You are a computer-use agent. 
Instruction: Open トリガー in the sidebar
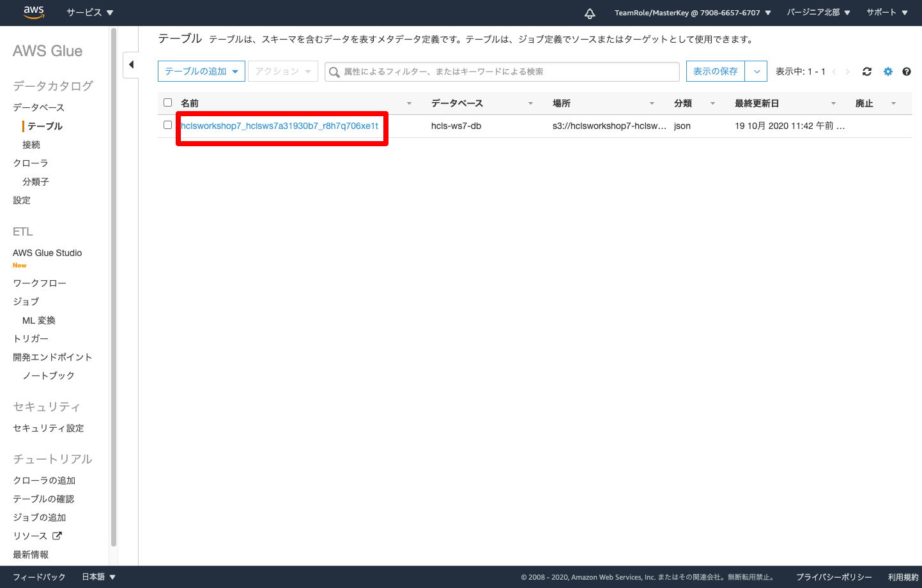click(x=31, y=338)
